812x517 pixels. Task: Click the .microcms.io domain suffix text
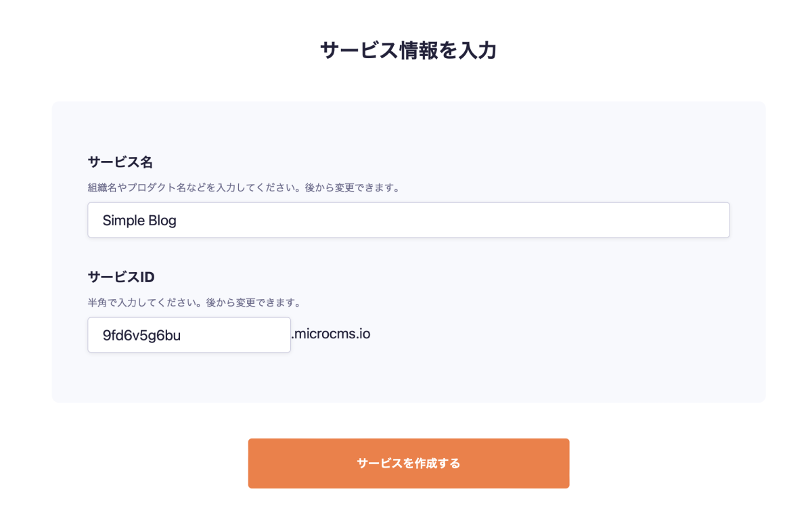coord(331,334)
